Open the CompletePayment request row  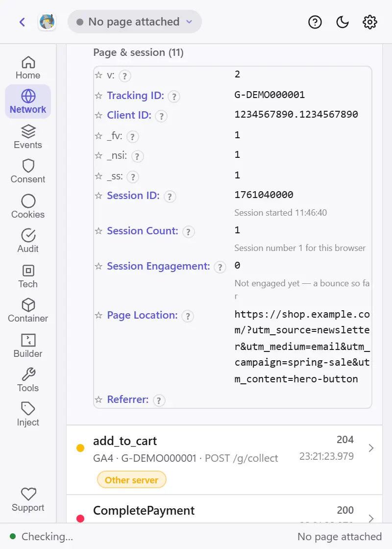(x=224, y=509)
